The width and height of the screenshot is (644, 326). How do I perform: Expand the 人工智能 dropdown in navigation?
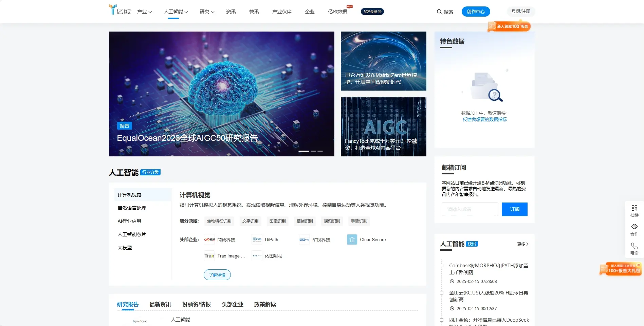[x=176, y=12]
